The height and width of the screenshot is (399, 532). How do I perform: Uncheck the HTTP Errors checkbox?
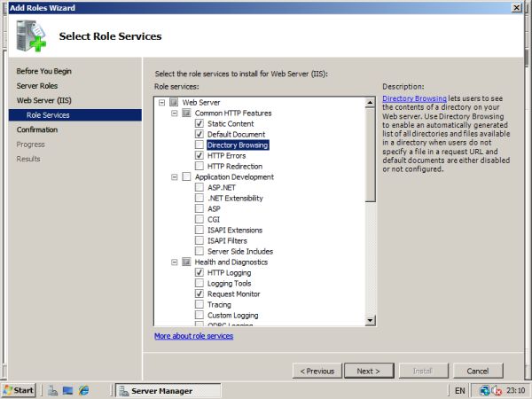coord(199,155)
